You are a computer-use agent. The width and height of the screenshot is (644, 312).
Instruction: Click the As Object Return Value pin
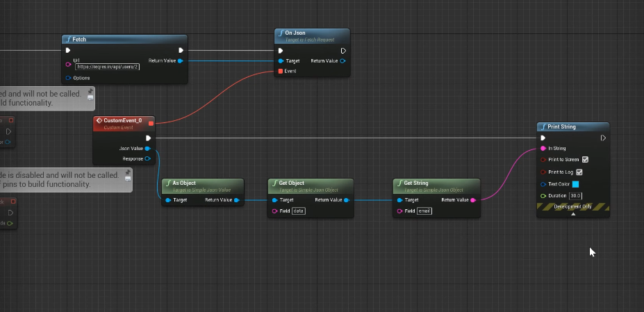(x=237, y=200)
